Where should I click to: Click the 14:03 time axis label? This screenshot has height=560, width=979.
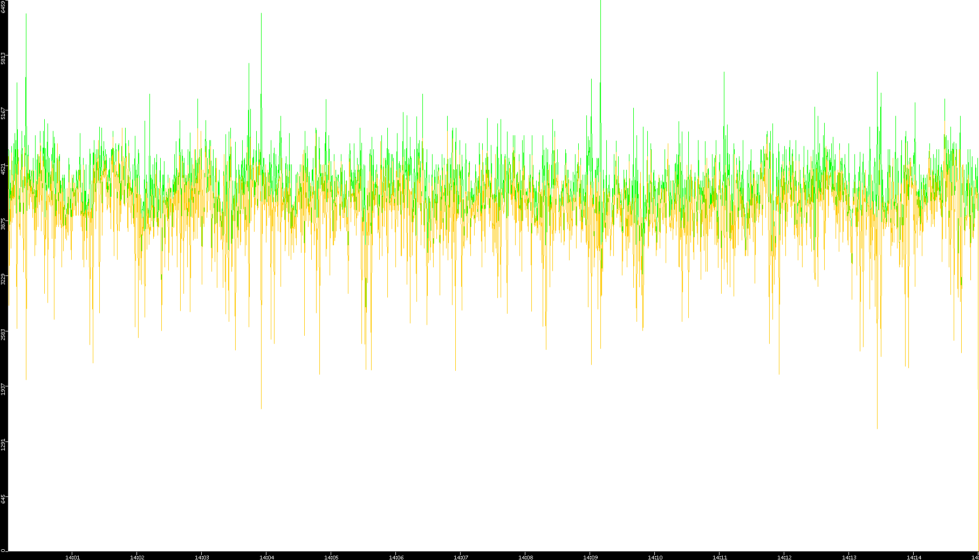tap(202, 557)
